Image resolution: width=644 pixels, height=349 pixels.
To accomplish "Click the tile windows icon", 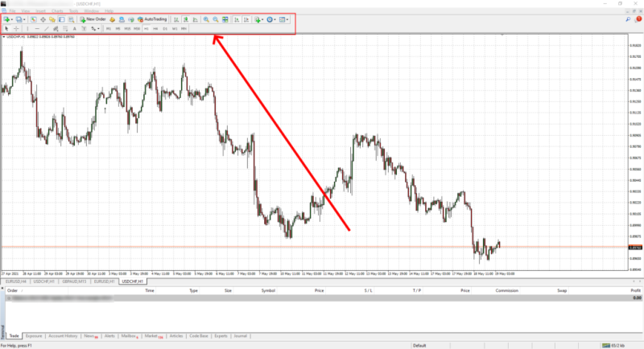I will coord(225,18).
